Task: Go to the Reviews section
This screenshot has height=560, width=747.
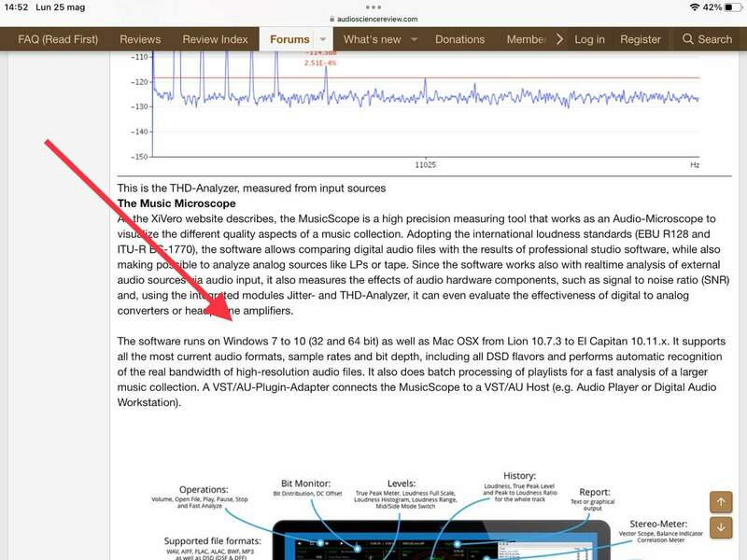Action: coord(140,39)
